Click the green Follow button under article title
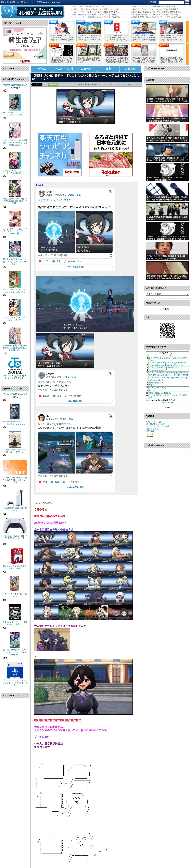The width and height of the screenshot is (191, 868). click(x=53, y=85)
